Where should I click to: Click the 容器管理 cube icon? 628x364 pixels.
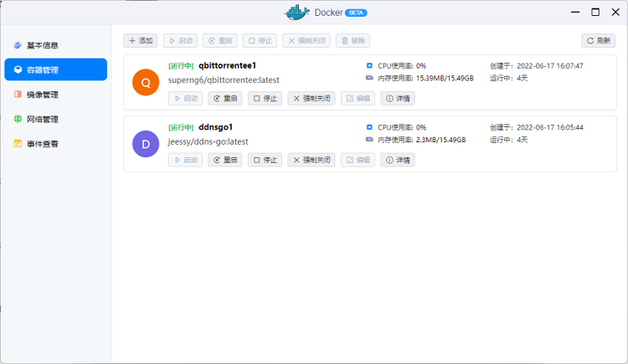(18, 70)
